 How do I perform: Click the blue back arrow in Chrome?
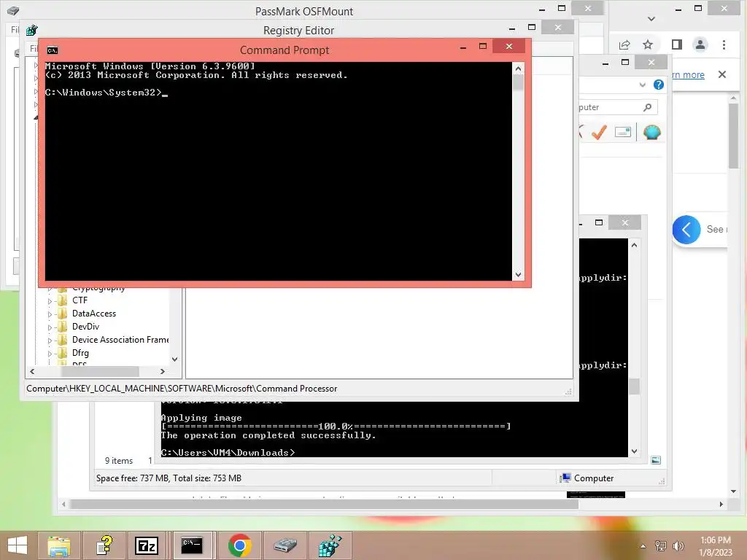[686, 230]
